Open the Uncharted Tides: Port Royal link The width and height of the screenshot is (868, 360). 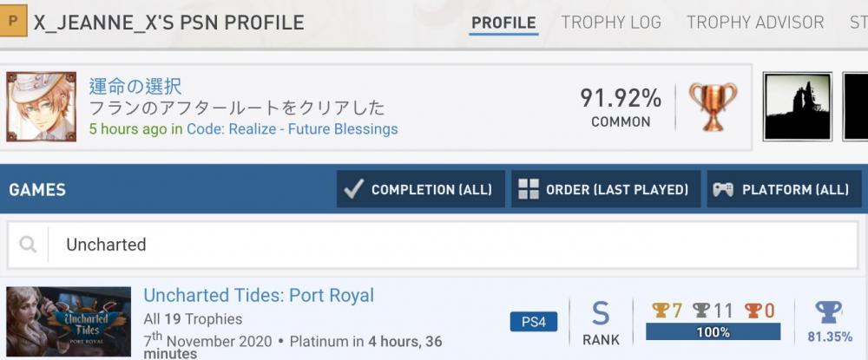[259, 295]
